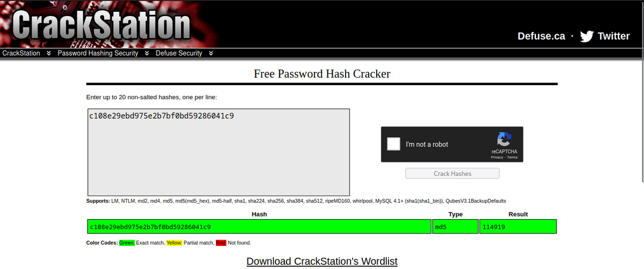Image resolution: width=644 pixels, height=269 pixels.
Task: Click the Crack Hashes button
Action: pyautogui.click(x=452, y=174)
